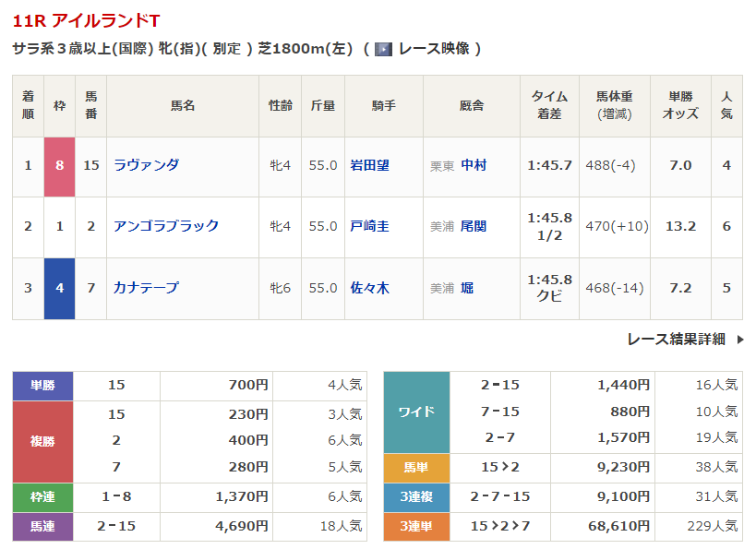Open trainer 尾関 page
The image size is (756, 549).
[474, 226]
